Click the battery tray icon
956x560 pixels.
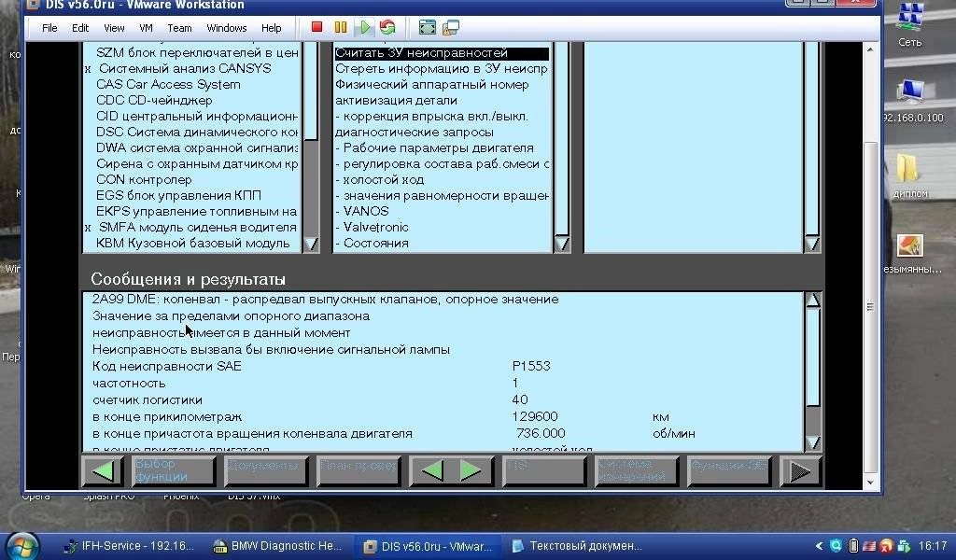pyautogui.click(x=853, y=546)
